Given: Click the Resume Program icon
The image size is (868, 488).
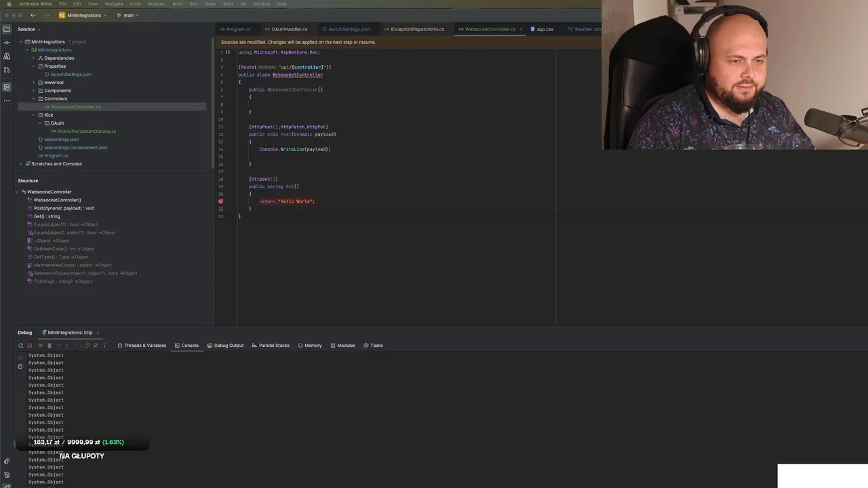Looking at the screenshot, I should (x=40, y=346).
